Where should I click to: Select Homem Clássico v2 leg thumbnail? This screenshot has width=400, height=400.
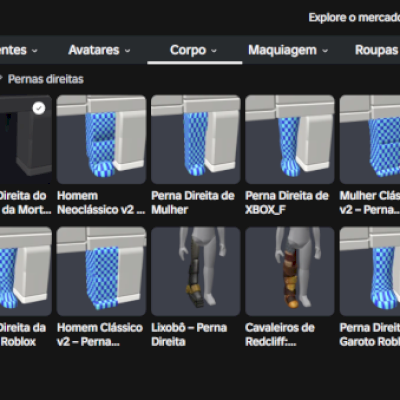tap(101, 271)
